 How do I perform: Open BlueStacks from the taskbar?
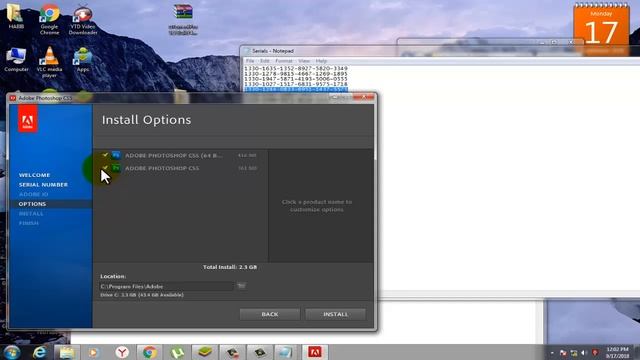click(204, 352)
